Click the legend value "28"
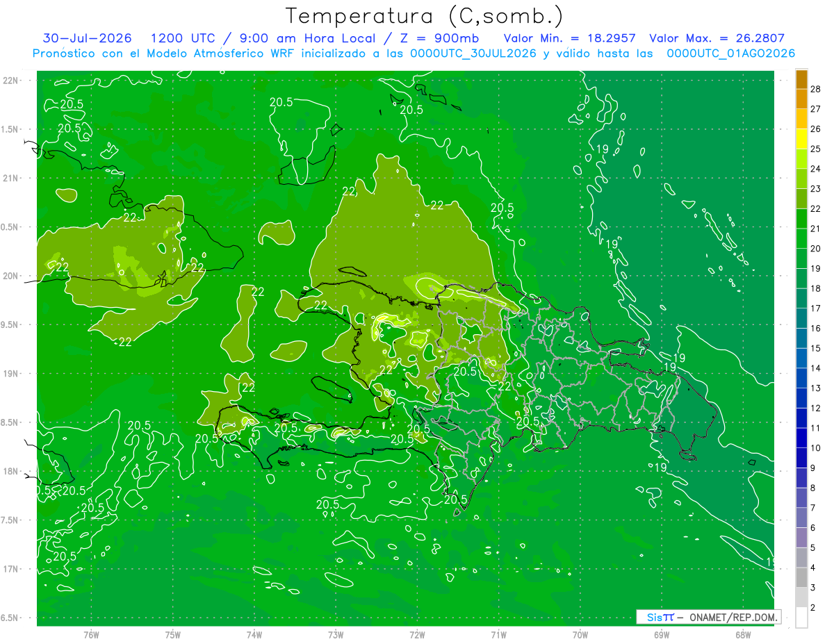Screen dimensions: 834x644 point(816,89)
